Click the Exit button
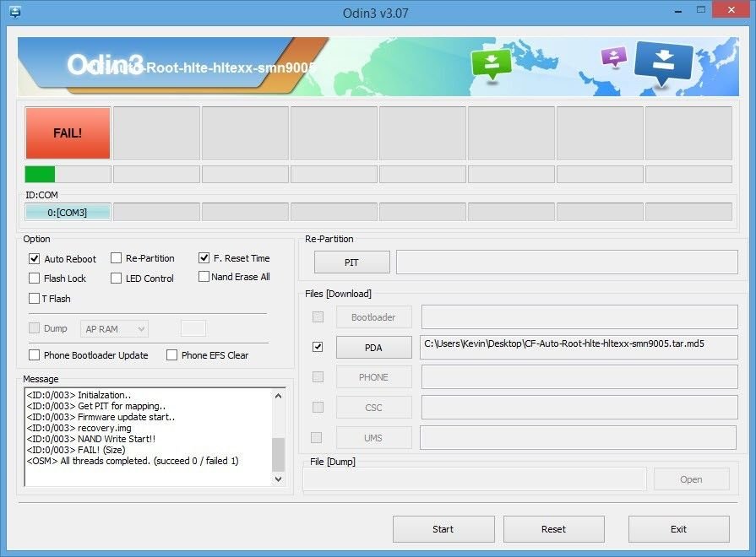The height and width of the screenshot is (557, 756). 679,529
